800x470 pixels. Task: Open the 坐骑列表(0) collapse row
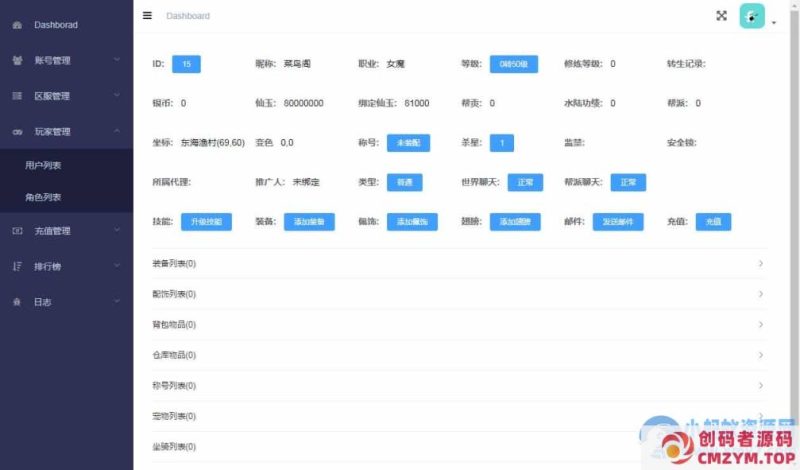pos(459,447)
